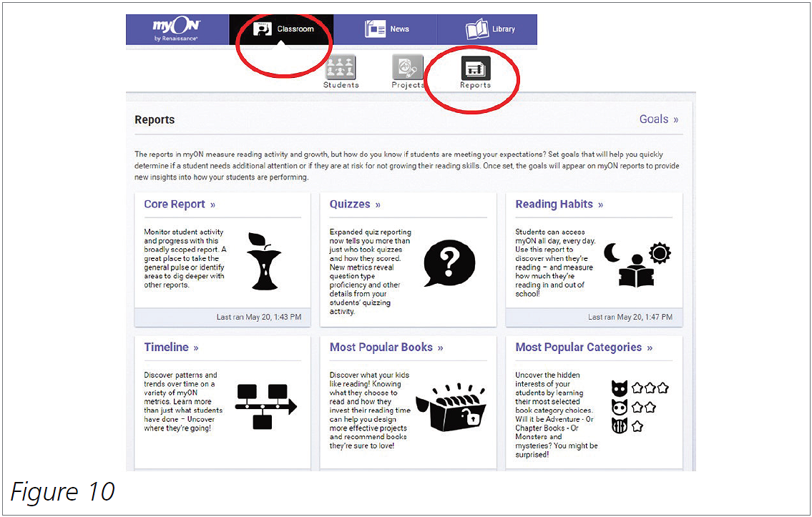The image size is (812, 517).
Task: Open the Most Popular Books link
Action: click(386, 348)
